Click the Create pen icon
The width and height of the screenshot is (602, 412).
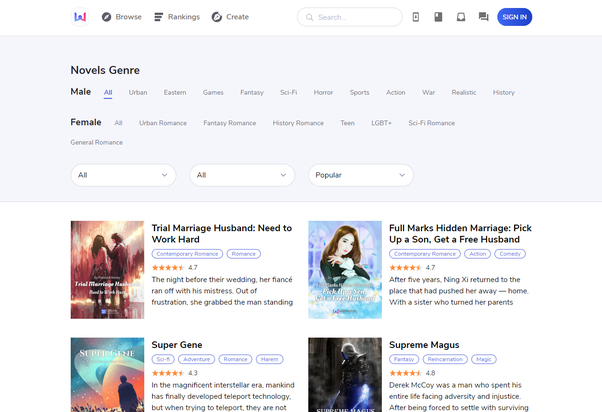point(217,17)
